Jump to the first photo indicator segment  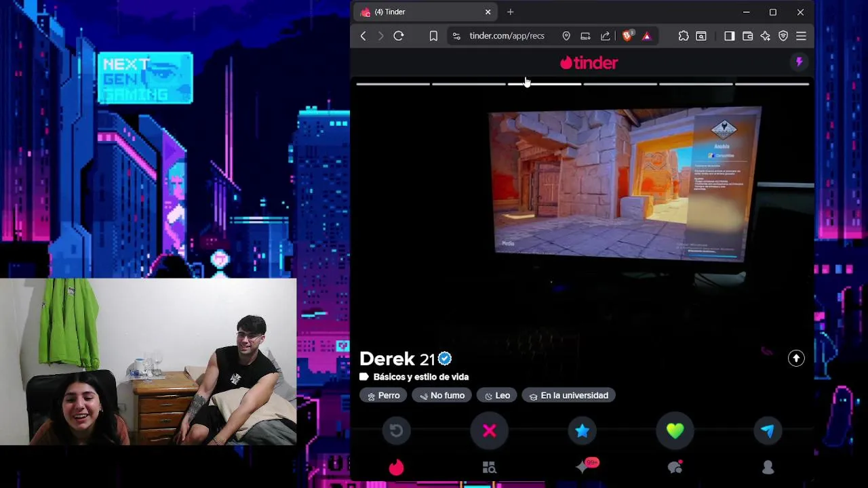[393, 84]
